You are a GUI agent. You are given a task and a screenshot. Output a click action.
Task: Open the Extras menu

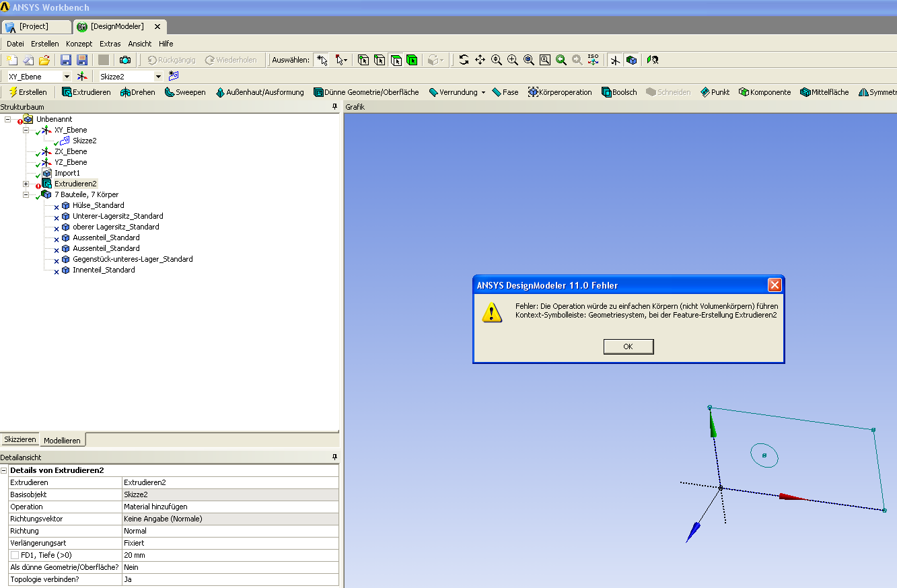(x=110, y=44)
